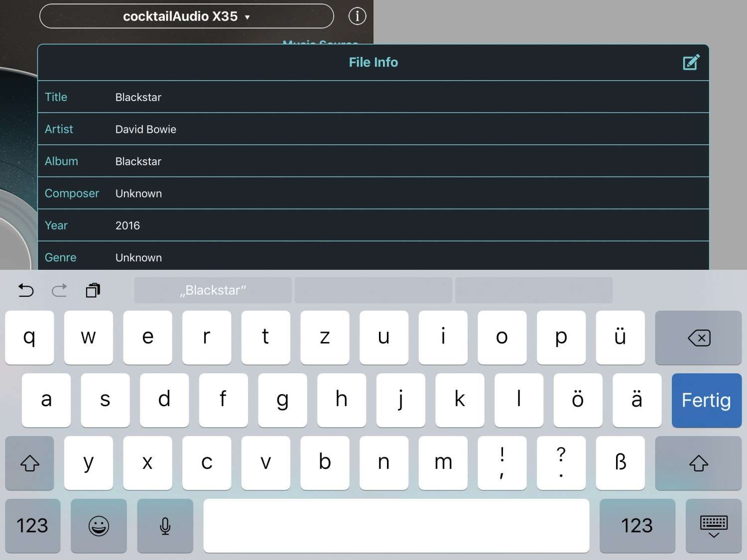Tap the edit pencil icon in File Info

(x=691, y=62)
